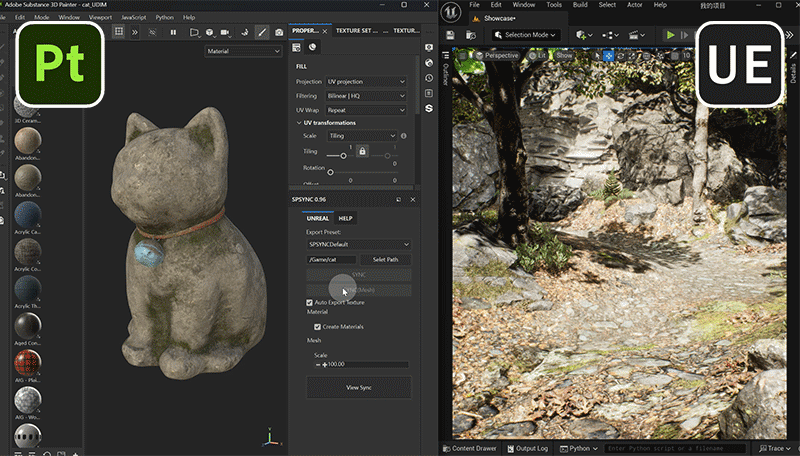
Task: Open the Unreal Engine logo menu
Action: coord(451,12)
